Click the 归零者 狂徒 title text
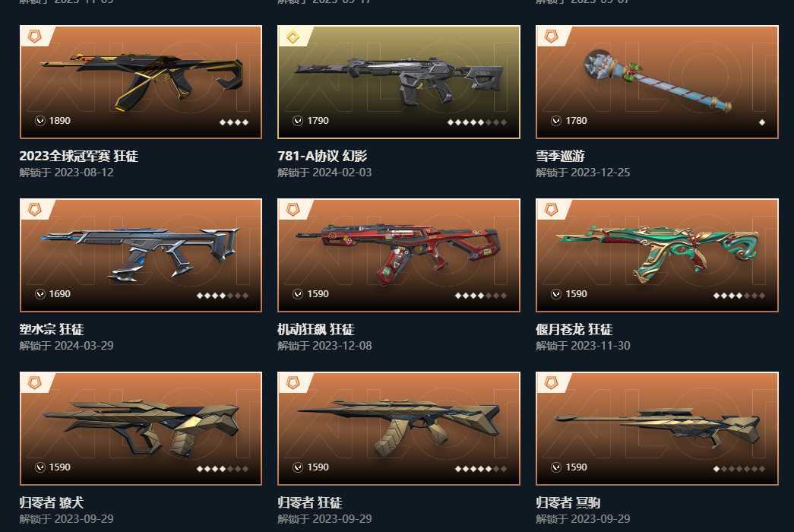The height and width of the screenshot is (532, 794). (310, 502)
